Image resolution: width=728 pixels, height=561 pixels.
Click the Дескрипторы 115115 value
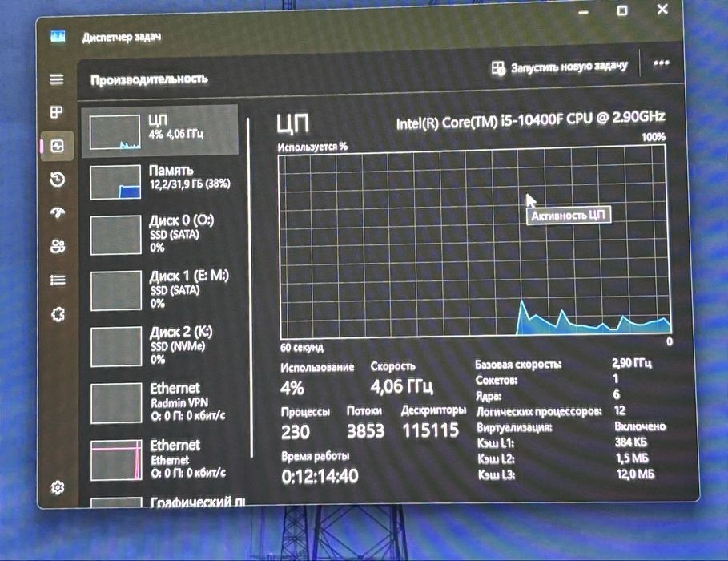(x=430, y=430)
